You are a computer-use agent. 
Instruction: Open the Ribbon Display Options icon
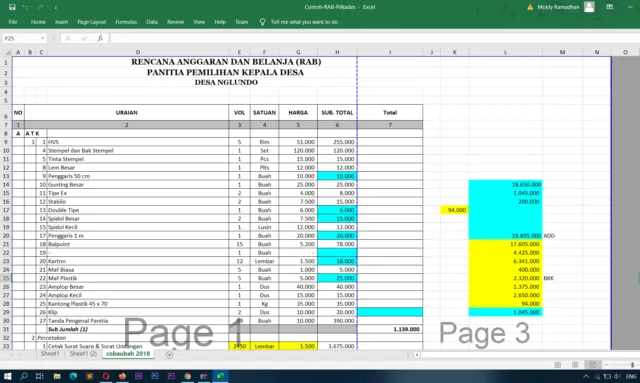[609, 7]
